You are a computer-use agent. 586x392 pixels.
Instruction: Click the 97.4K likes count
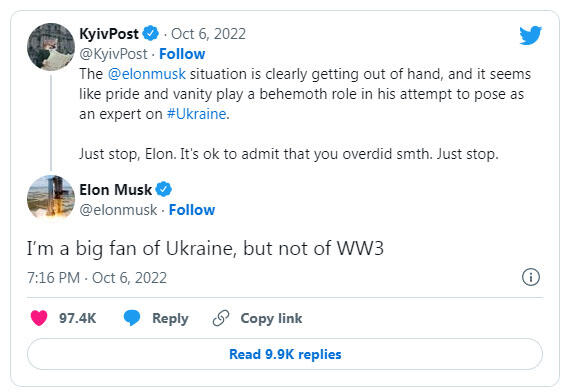point(77,318)
